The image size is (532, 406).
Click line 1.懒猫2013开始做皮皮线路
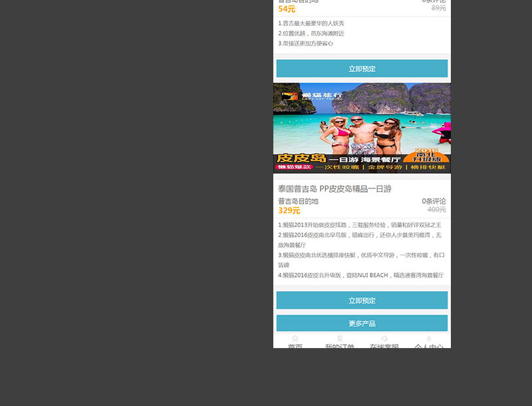(360, 225)
